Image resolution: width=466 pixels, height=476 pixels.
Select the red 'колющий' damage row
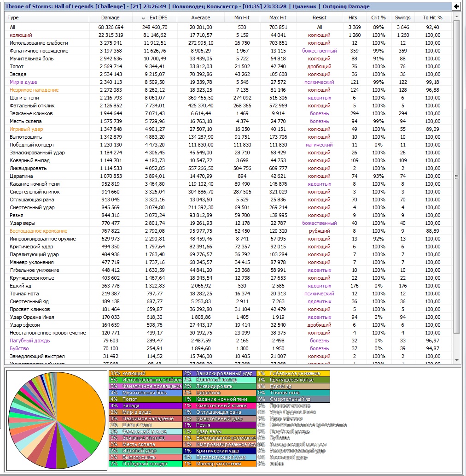tap(229, 35)
